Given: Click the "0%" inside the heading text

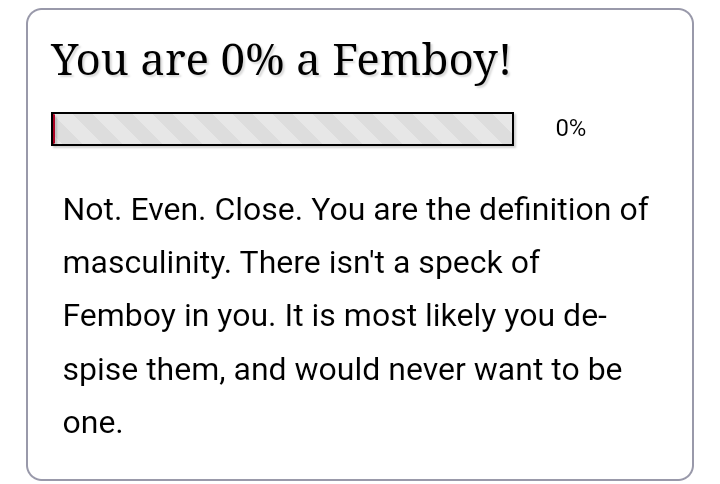Looking at the screenshot, I should pyautogui.click(x=252, y=61).
